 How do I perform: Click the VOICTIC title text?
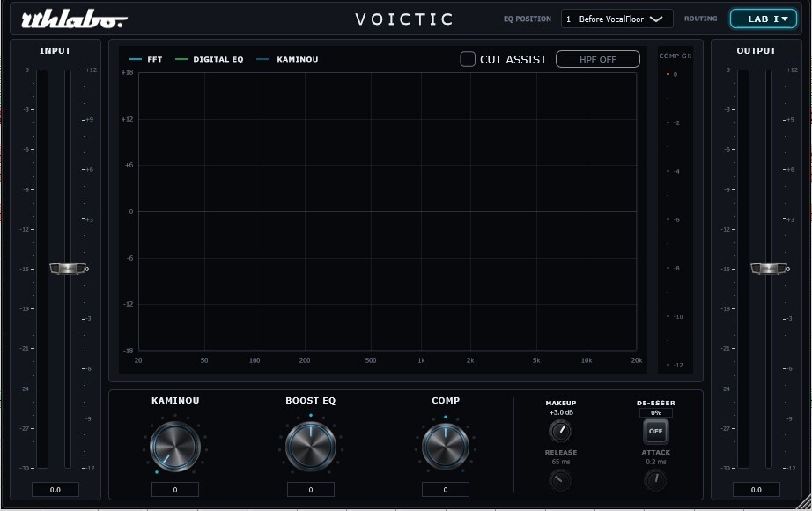[x=404, y=19]
